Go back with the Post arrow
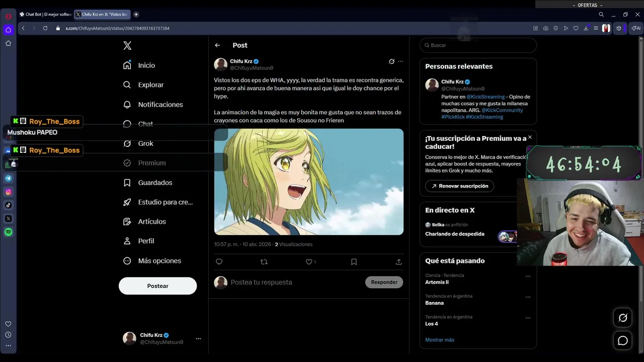This screenshot has height=362, width=644. point(217,45)
